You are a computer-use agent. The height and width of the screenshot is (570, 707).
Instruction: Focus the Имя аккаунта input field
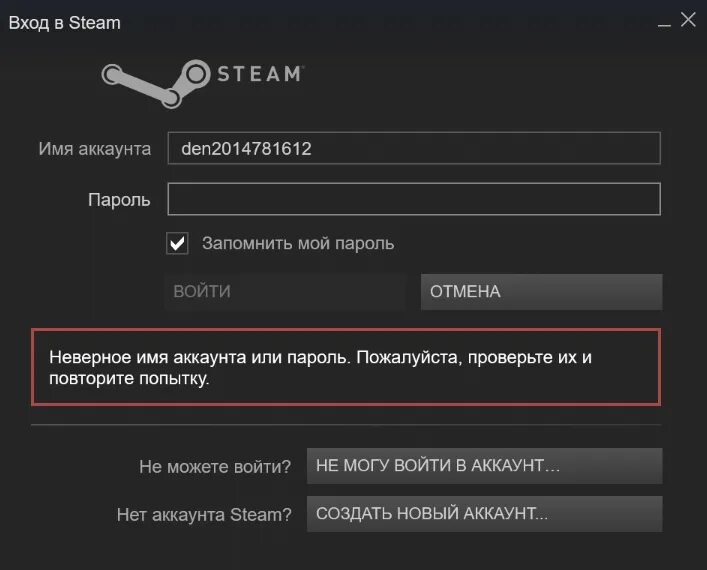coord(414,148)
